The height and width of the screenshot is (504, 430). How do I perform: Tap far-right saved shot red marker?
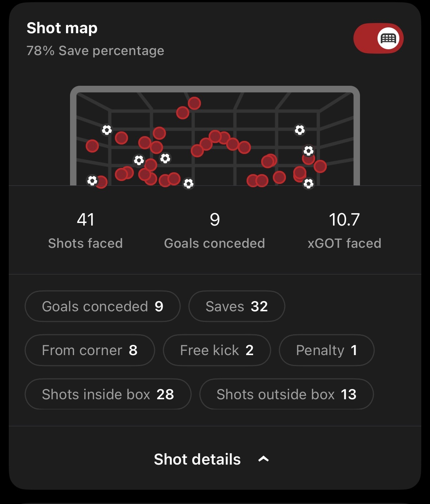[x=320, y=166]
